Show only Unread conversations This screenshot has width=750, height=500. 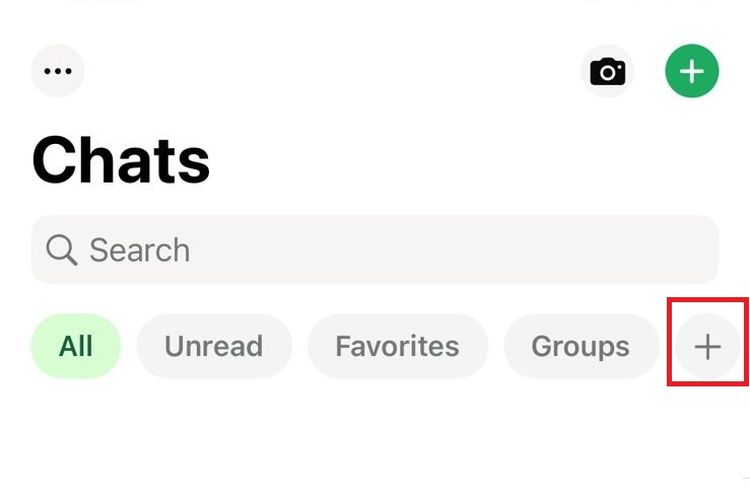[214, 347]
